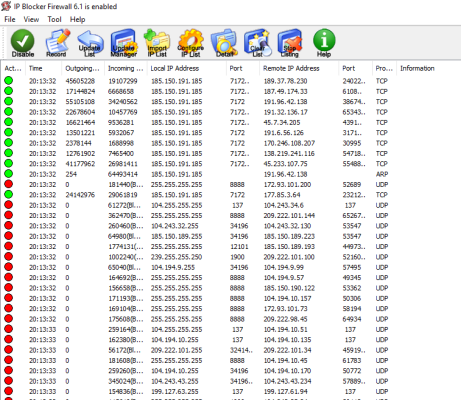The width and height of the screenshot is (461, 400).
Task: Click the Clear List toolbar icon
Action: click(x=257, y=43)
